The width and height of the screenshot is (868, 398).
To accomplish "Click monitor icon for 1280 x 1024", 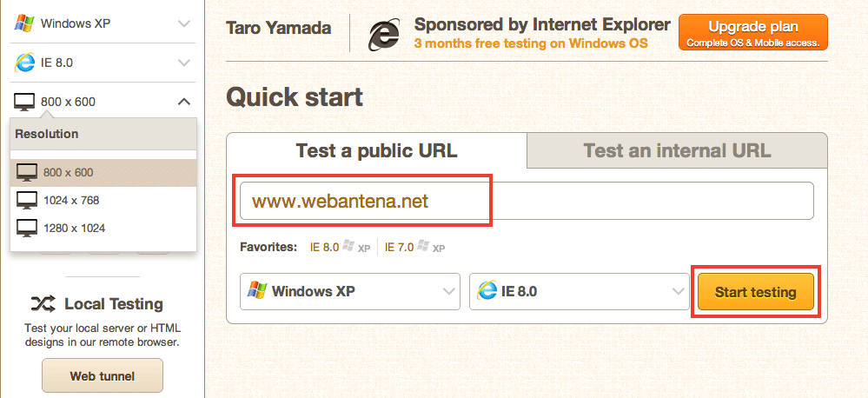I will tap(27, 228).
